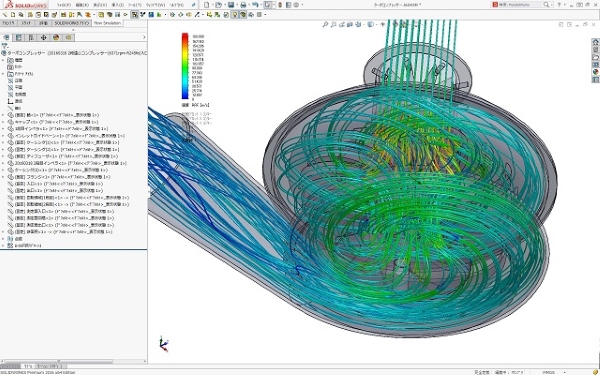Switch to the モーションスタディ bottom tab

pos(51,366)
